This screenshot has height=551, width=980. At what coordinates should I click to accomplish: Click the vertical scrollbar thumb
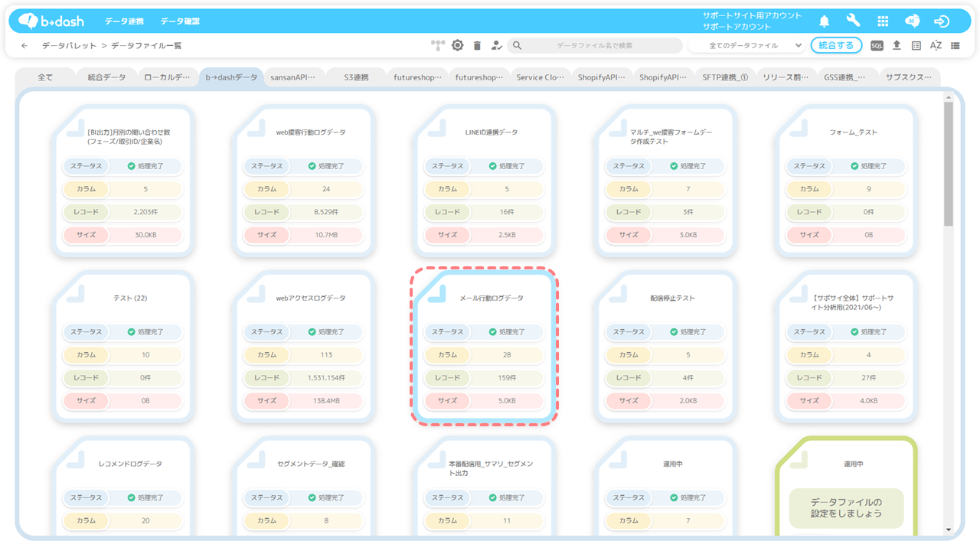pyautogui.click(x=949, y=164)
